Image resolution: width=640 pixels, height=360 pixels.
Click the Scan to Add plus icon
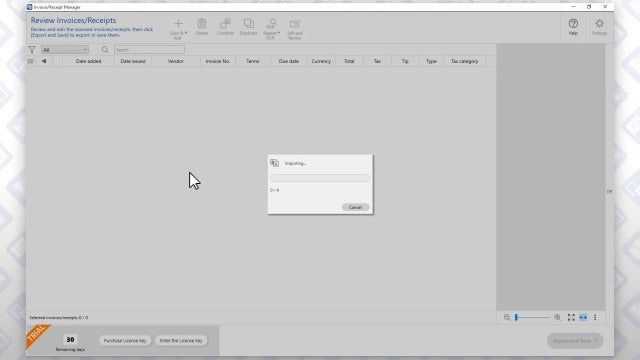[x=178, y=24]
